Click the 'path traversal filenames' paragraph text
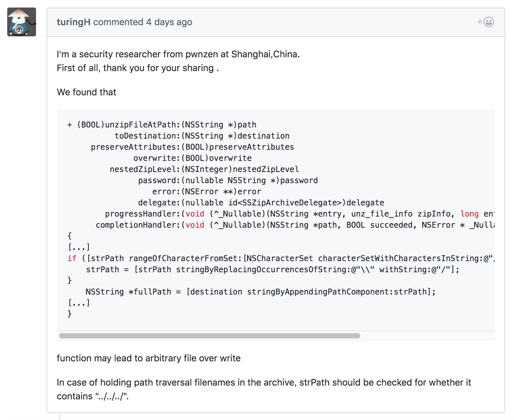Screen dimensions: 513x420 click(264, 382)
